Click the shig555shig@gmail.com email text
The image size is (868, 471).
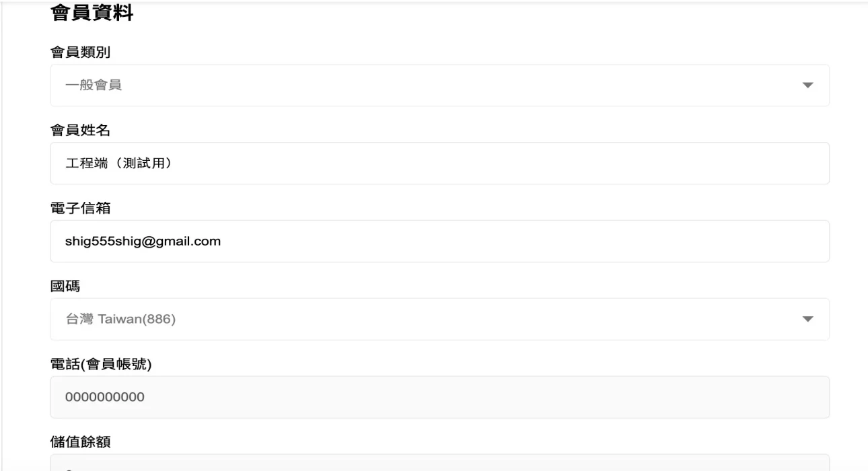coord(143,241)
